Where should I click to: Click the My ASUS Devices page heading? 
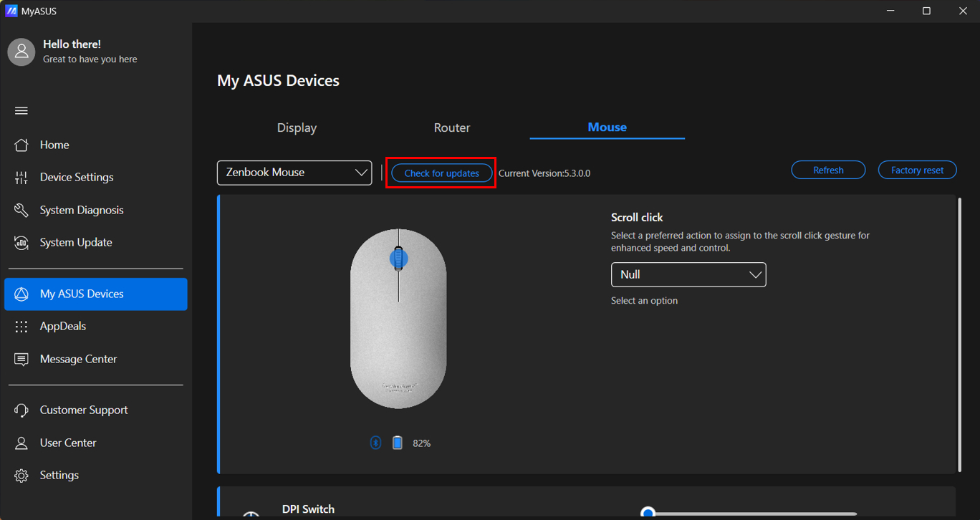click(x=278, y=81)
